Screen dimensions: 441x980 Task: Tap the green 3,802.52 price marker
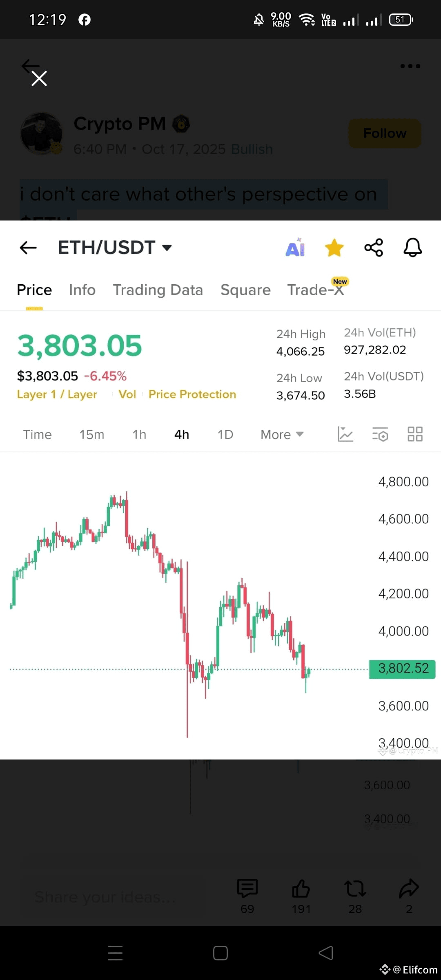(402, 669)
